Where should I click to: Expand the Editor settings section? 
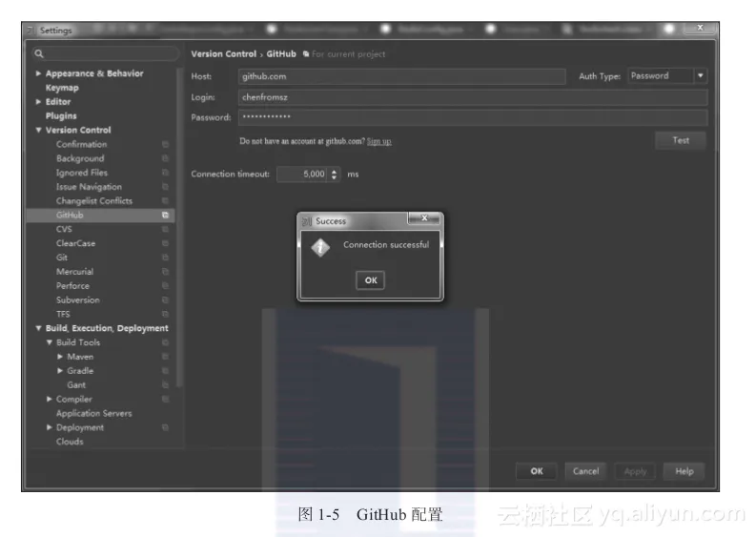tap(38, 102)
